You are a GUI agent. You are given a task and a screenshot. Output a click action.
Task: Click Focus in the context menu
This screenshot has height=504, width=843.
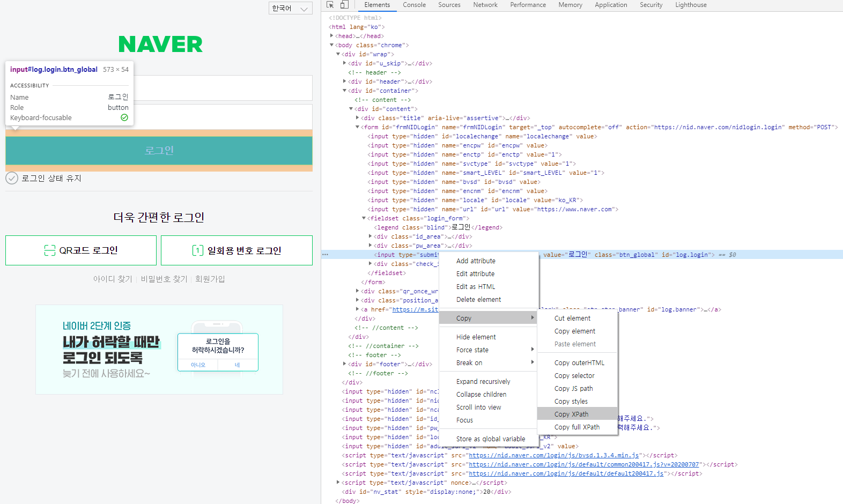[x=489, y=420]
